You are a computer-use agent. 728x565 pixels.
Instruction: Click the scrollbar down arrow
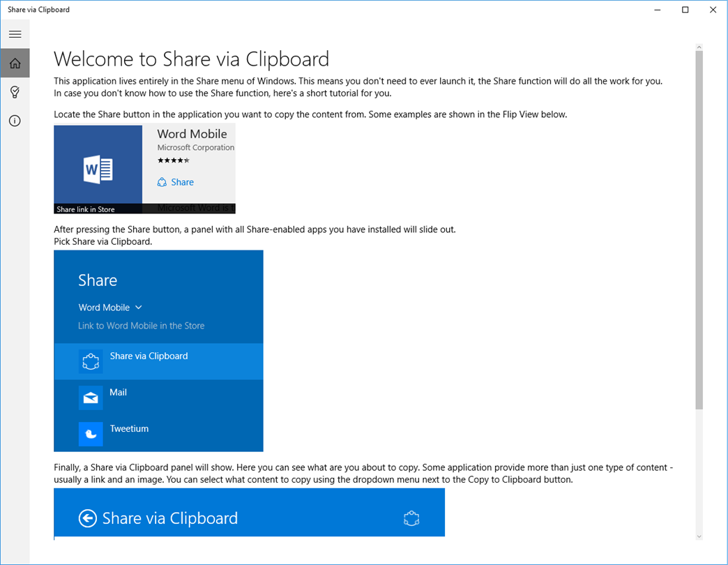click(x=699, y=536)
